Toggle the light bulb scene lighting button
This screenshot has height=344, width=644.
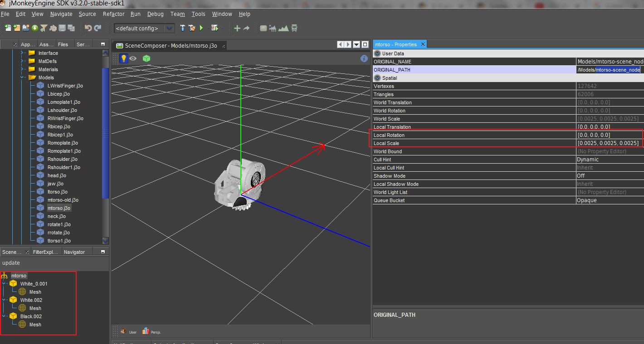[x=123, y=58]
